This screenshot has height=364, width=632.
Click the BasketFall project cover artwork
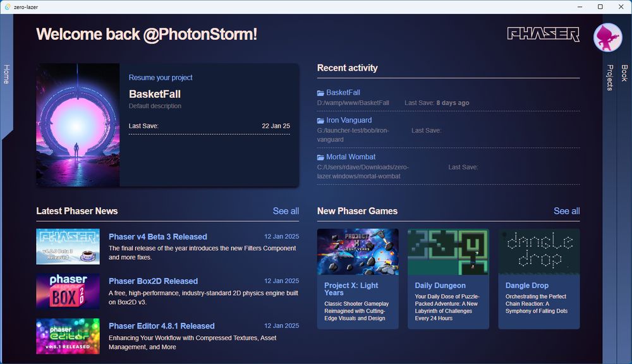[78, 125]
